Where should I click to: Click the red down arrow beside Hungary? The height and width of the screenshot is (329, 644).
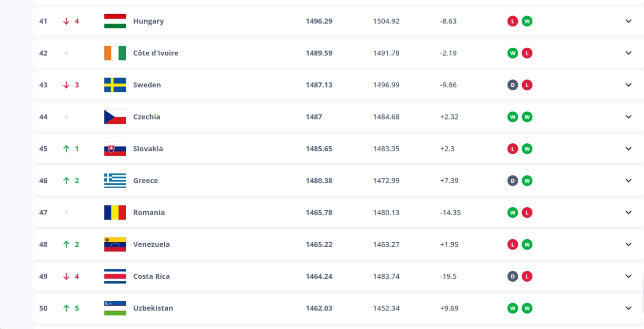[67, 21]
